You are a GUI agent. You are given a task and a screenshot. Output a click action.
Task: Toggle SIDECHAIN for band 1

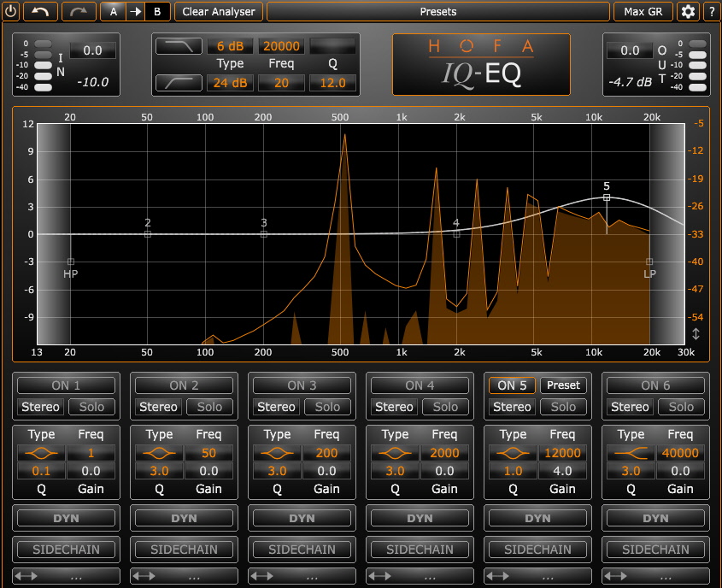(x=66, y=550)
